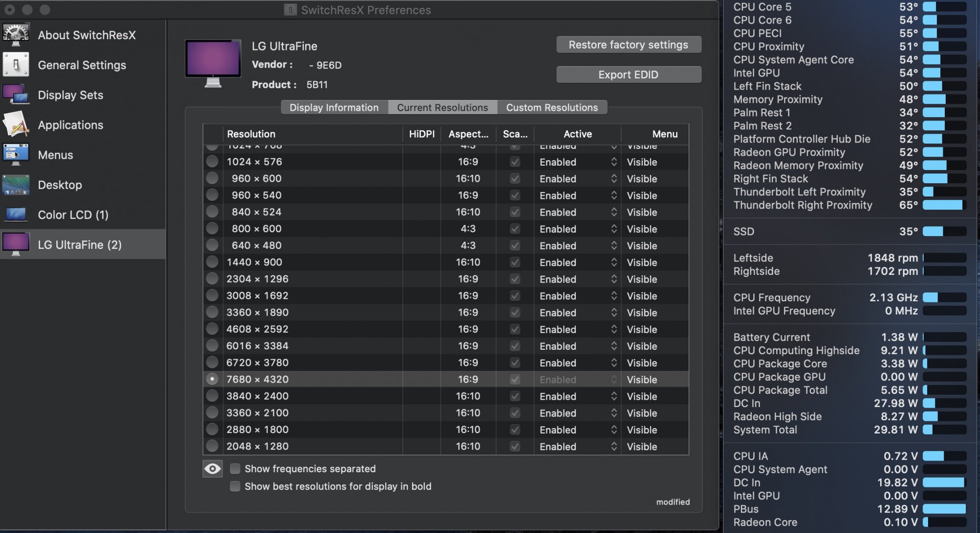Select radio button for 3840 × 2400

tap(212, 396)
